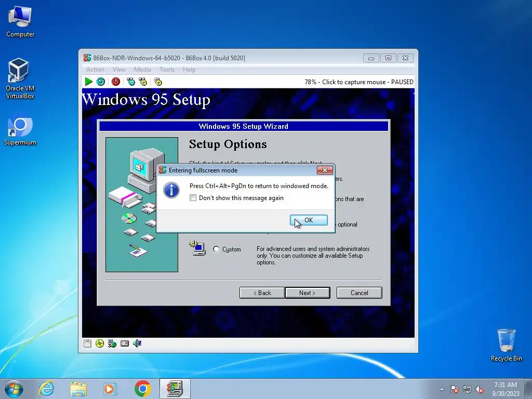Open the Help menu in 86Box
Image resolution: width=532 pixels, height=399 pixels.
pos(189,70)
